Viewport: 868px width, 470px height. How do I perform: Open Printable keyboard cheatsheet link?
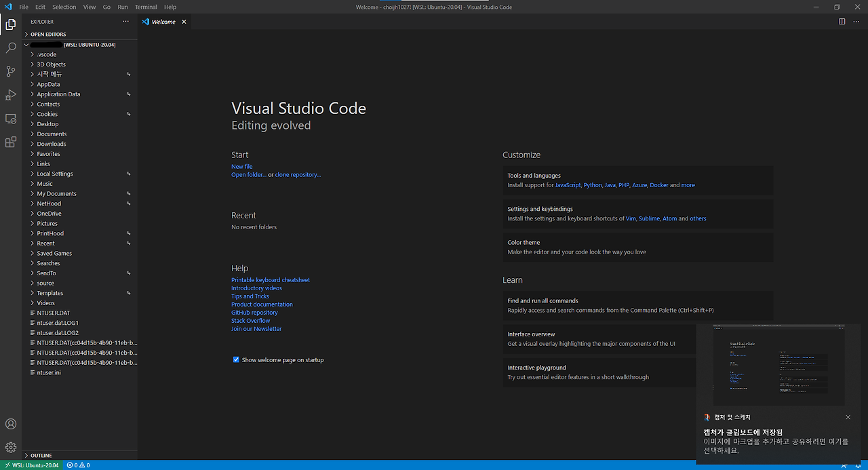[x=271, y=280]
